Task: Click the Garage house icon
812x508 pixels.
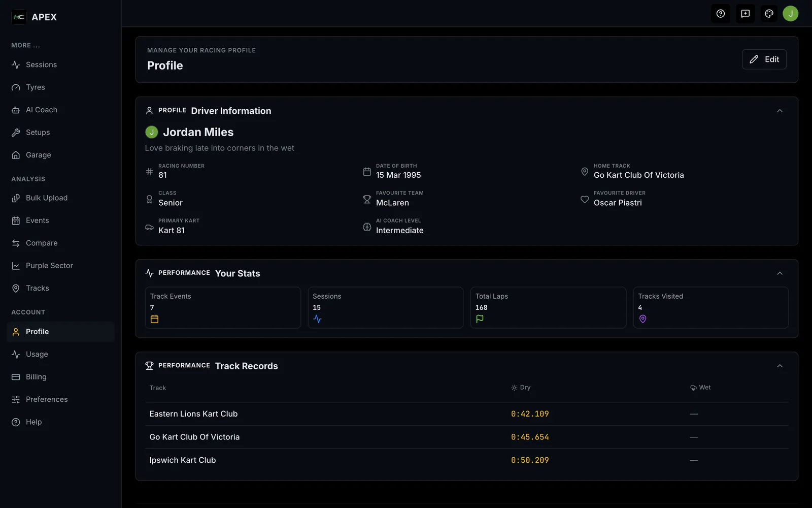Action: click(16, 155)
